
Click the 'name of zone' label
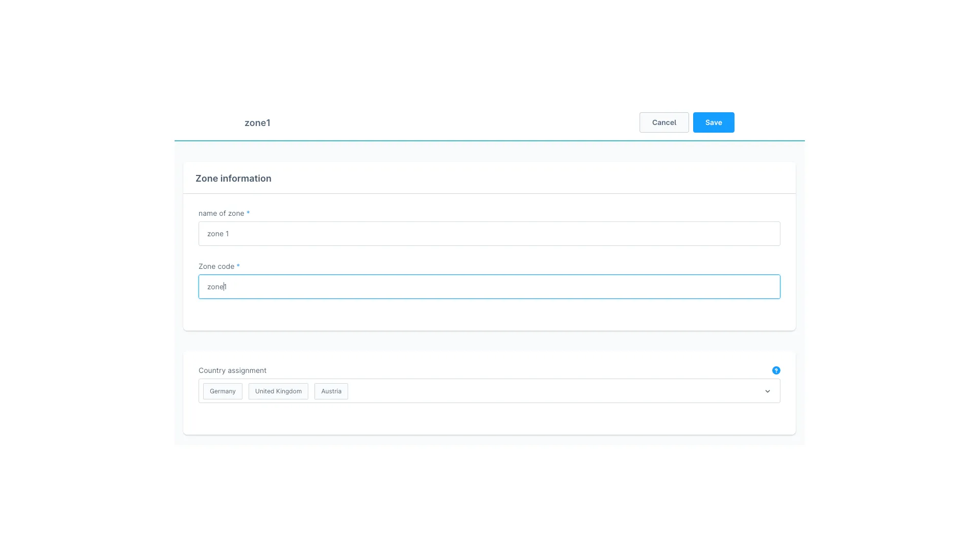(221, 213)
